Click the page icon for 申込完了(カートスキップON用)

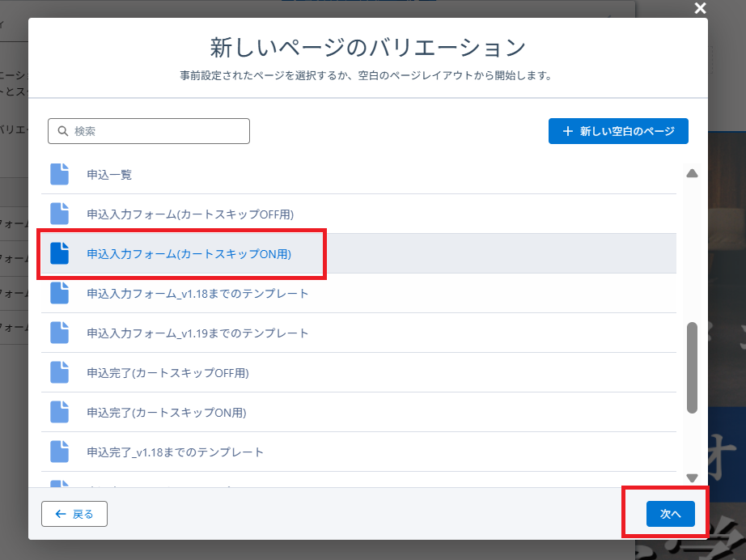click(x=60, y=412)
